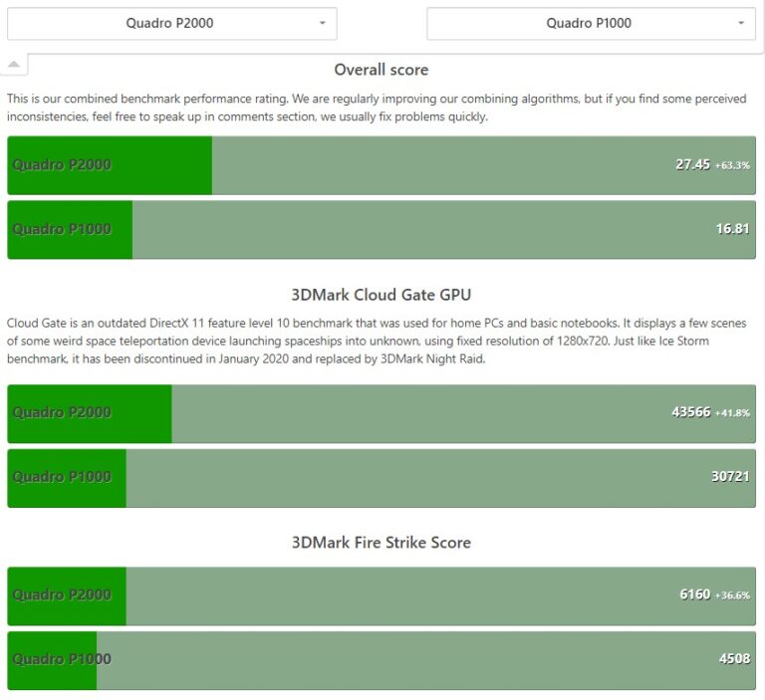Click the caret arrow in Quadro P1000 selector
The width and height of the screenshot is (765, 700).
(x=741, y=24)
